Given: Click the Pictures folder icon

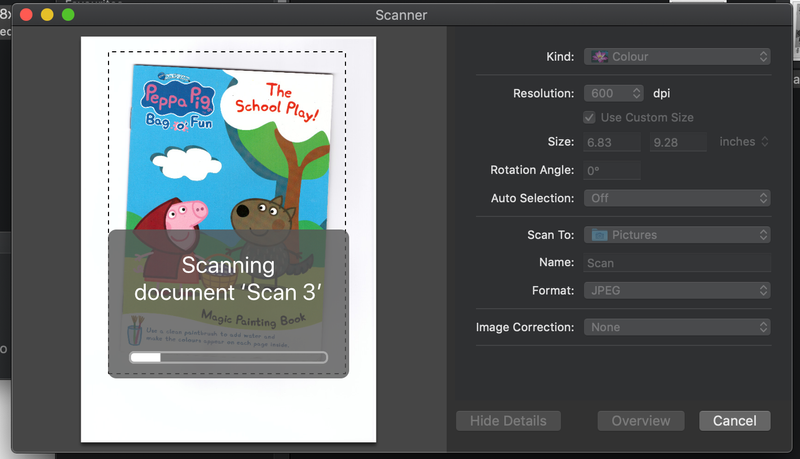Looking at the screenshot, I should (599, 235).
